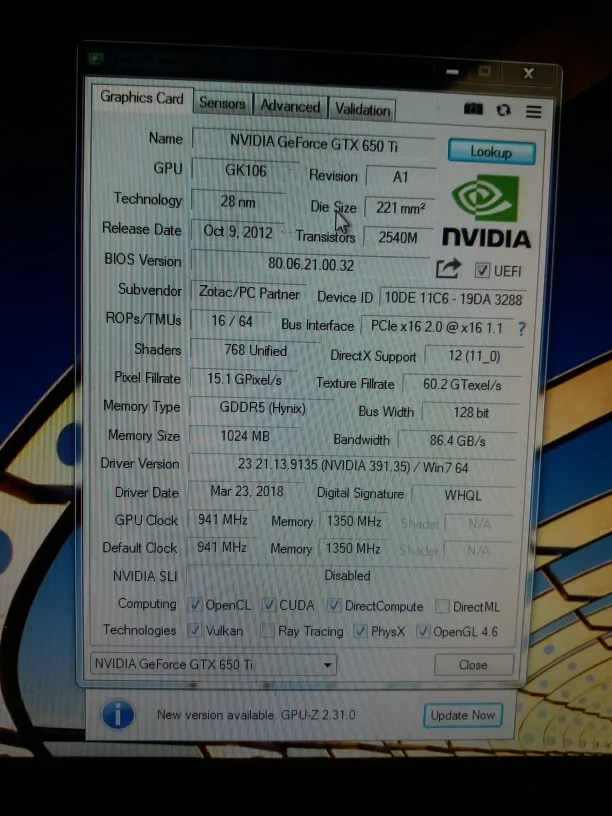This screenshot has height=816, width=612.
Task: Select the Graphics Card tab
Action: coord(142,98)
